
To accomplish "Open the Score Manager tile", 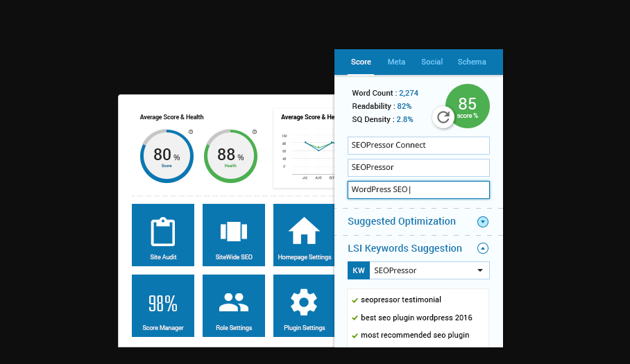I will click(163, 306).
